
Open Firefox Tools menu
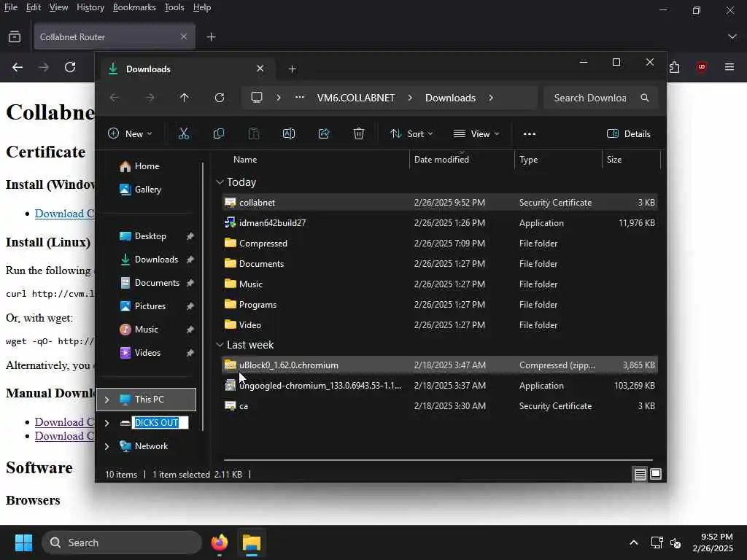point(174,7)
